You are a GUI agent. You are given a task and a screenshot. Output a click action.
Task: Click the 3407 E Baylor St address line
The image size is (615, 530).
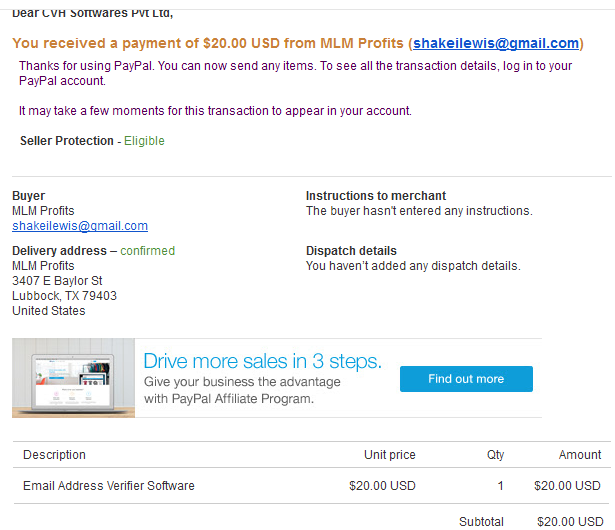click(57, 281)
